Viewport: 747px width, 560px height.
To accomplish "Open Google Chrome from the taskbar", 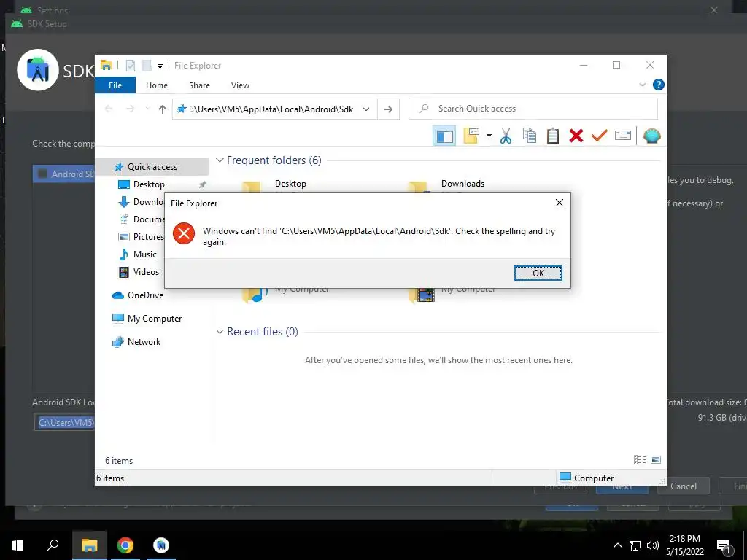I will coord(125,545).
